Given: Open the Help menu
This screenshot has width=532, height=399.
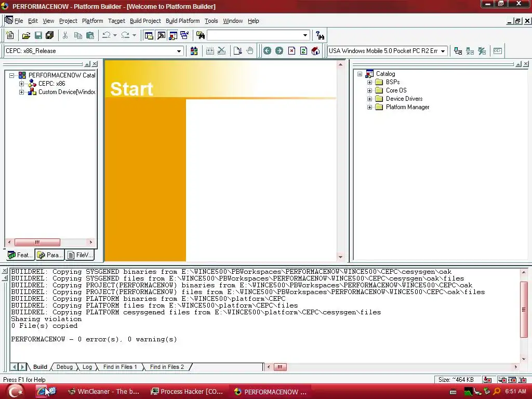Looking at the screenshot, I should [x=253, y=21].
